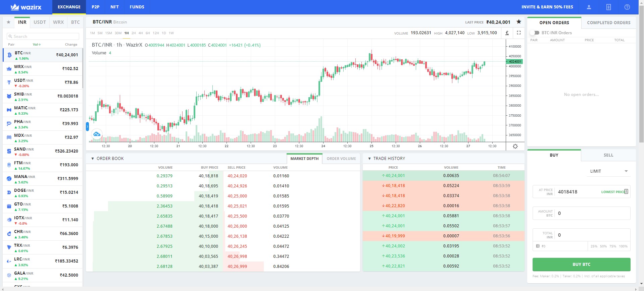Open the FUNDS menu
This screenshot has height=291, width=644.
[x=137, y=7]
